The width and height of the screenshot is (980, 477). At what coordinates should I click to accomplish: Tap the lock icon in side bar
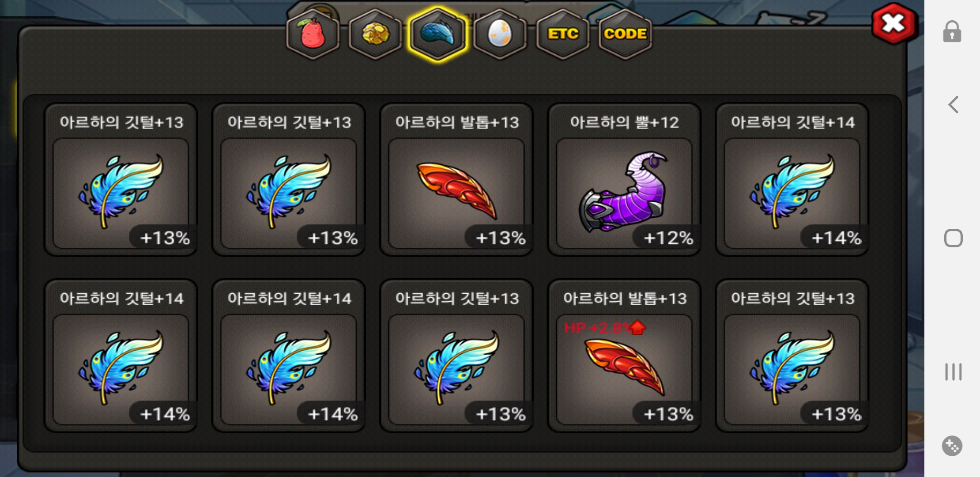click(952, 31)
